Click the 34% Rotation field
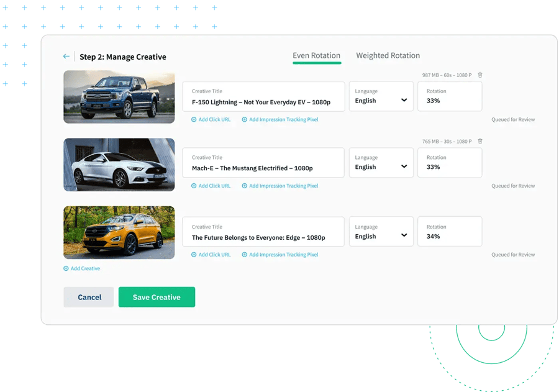 (450, 232)
